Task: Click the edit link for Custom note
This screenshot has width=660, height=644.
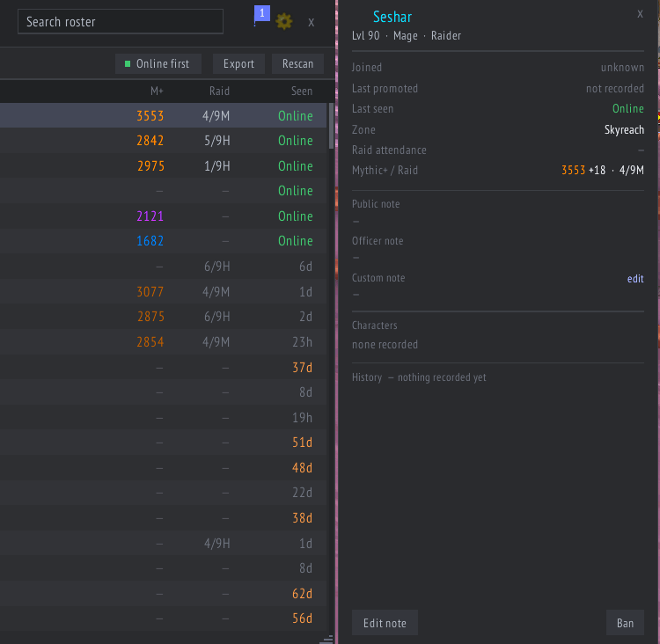Action: pos(635,279)
